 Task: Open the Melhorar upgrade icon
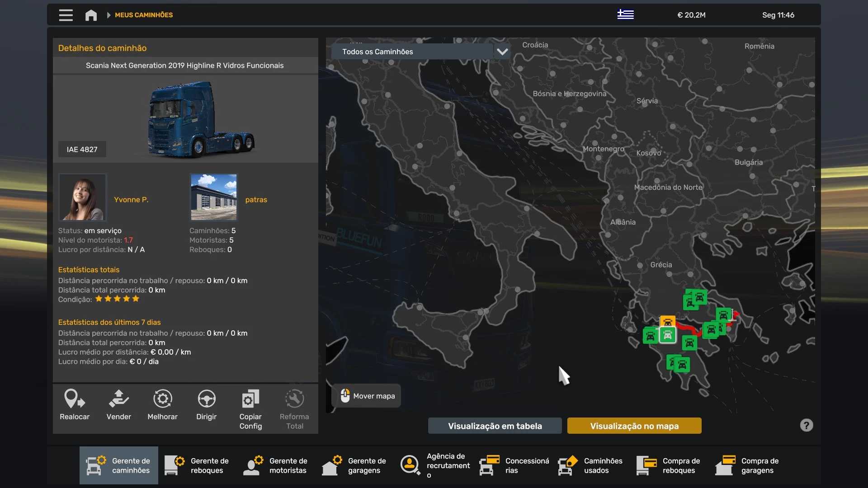162,399
